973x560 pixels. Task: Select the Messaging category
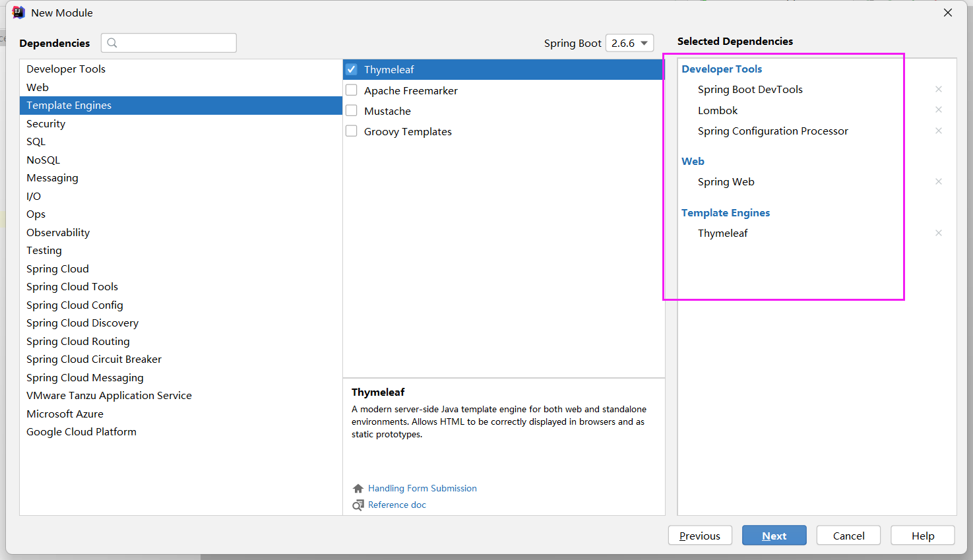tap(181, 178)
